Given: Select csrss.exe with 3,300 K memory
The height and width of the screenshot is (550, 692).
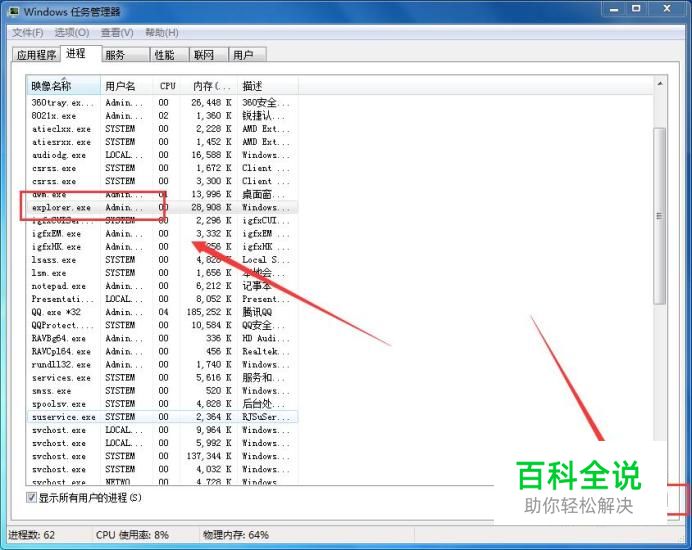Looking at the screenshot, I should point(162,181).
